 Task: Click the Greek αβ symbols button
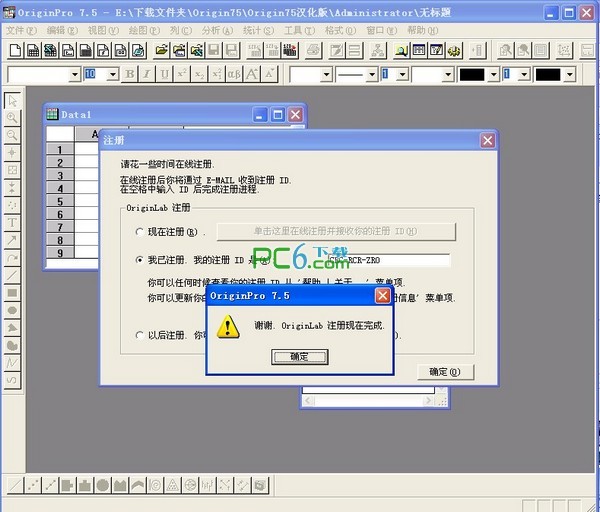tap(234, 74)
